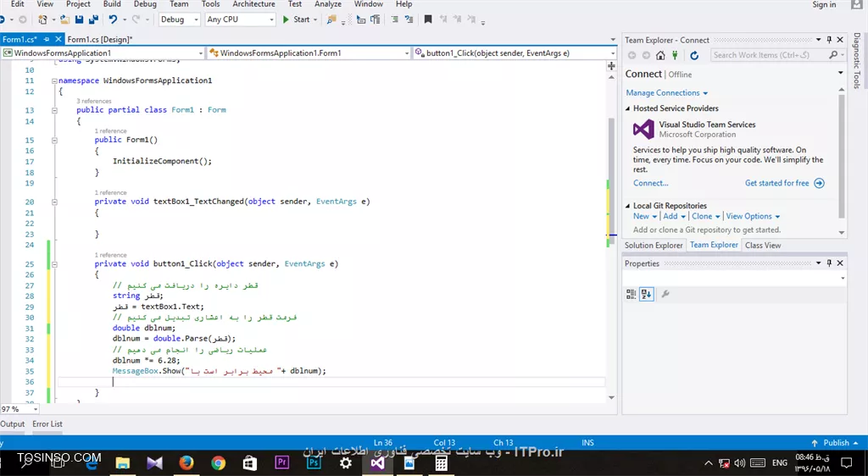The height and width of the screenshot is (476, 868).
Task: Open the Error List tab
Action: 47,424
